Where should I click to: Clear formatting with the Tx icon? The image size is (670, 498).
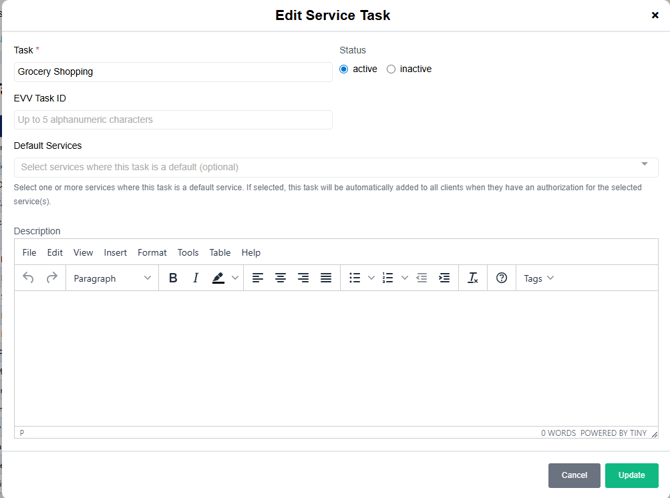473,278
